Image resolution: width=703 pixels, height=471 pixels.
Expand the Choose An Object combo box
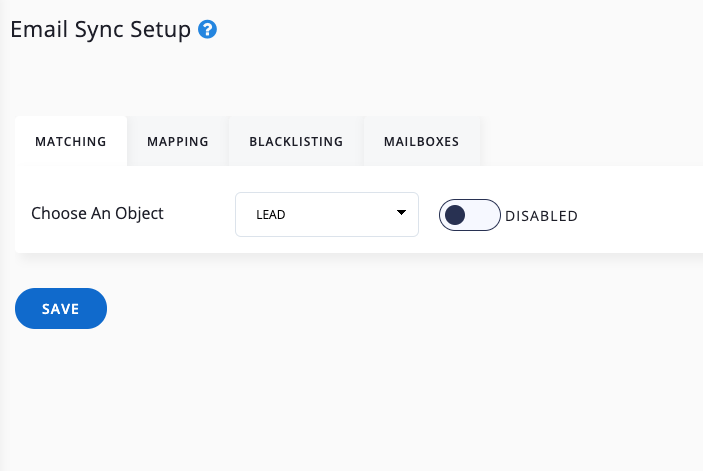click(x=326, y=214)
